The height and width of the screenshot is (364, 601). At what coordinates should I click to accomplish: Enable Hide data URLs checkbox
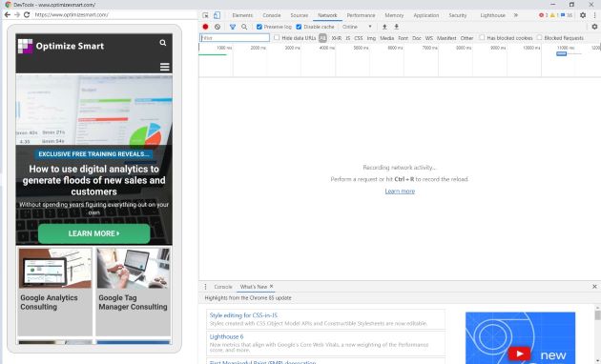[x=277, y=38]
